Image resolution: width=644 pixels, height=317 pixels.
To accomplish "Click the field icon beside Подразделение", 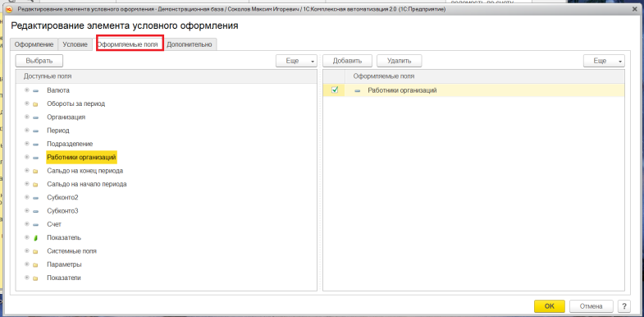I will (35, 145).
